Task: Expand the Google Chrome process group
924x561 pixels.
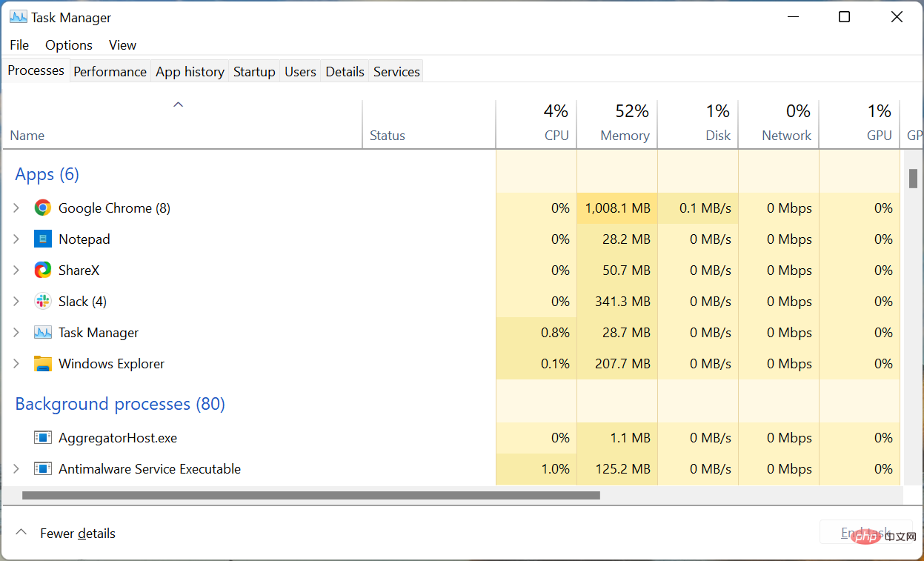Action: tap(16, 208)
